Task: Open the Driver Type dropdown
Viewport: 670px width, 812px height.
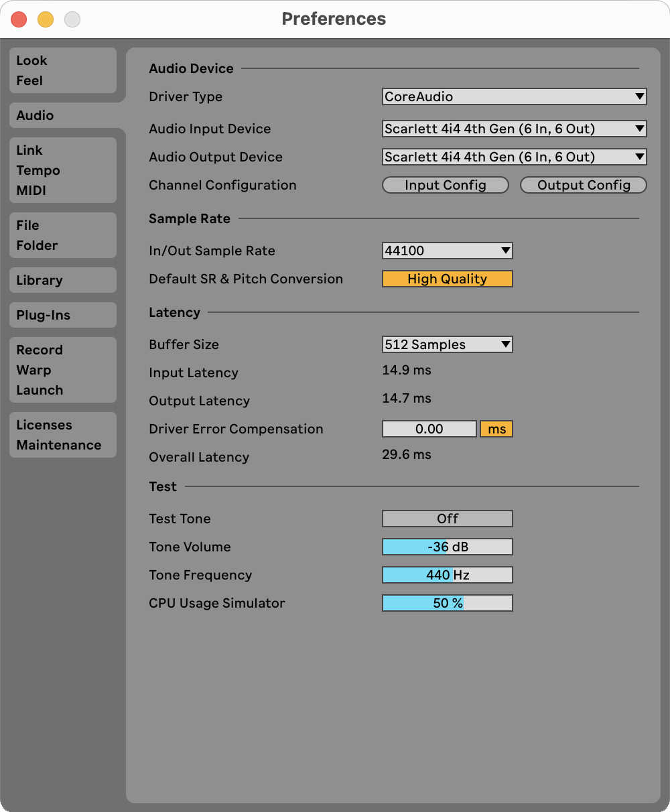Action: pos(514,96)
